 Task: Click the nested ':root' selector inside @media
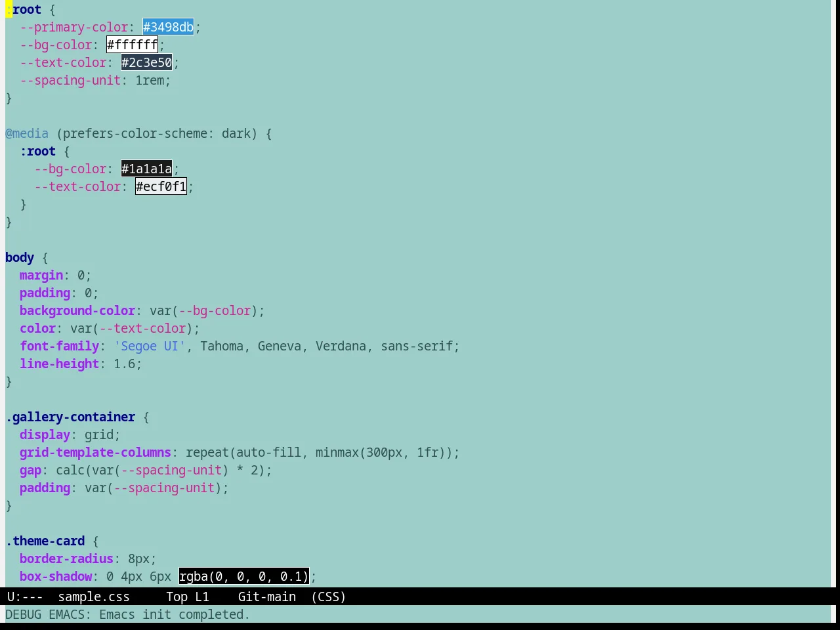point(38,151)
